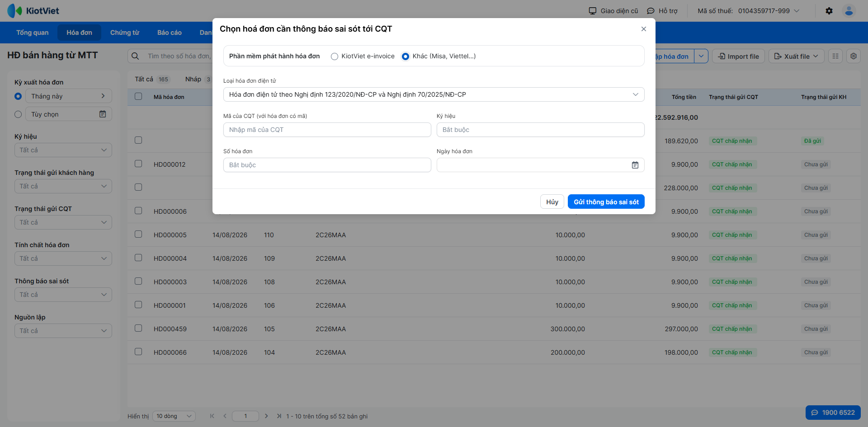Call hotline 1900 6522 support button
Image resolution: width=868 pixels, height=427 pixels.
[833, 413]
